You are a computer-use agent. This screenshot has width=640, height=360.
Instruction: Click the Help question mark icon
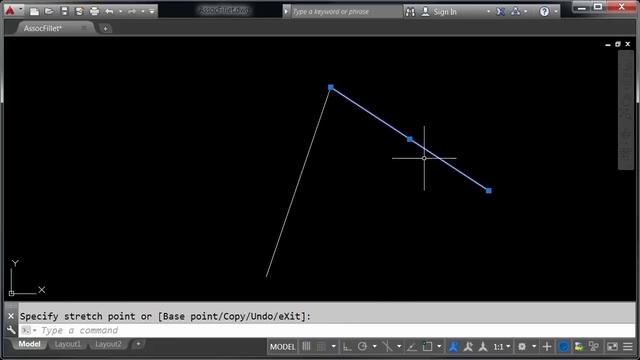[x=544, y=12]
